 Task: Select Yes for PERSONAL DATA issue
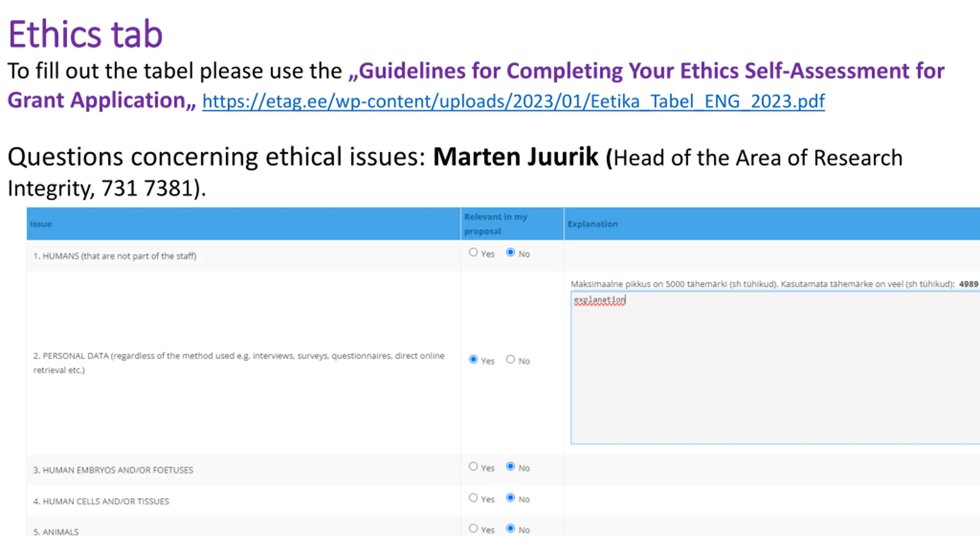474,360
